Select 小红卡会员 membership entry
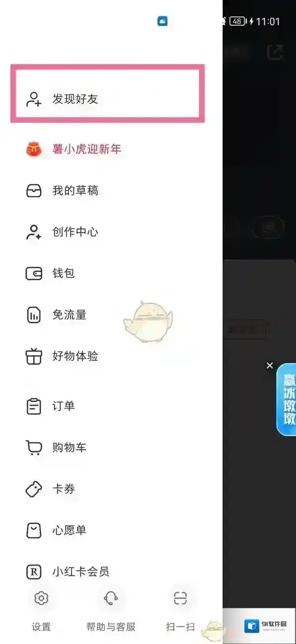The image size is (296, 644). 68,572
